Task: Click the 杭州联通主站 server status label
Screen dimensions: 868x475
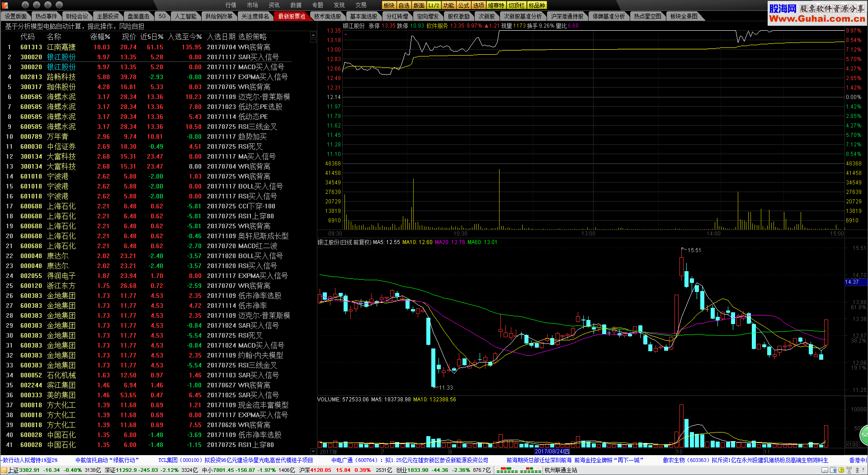Action: (561, 470)
